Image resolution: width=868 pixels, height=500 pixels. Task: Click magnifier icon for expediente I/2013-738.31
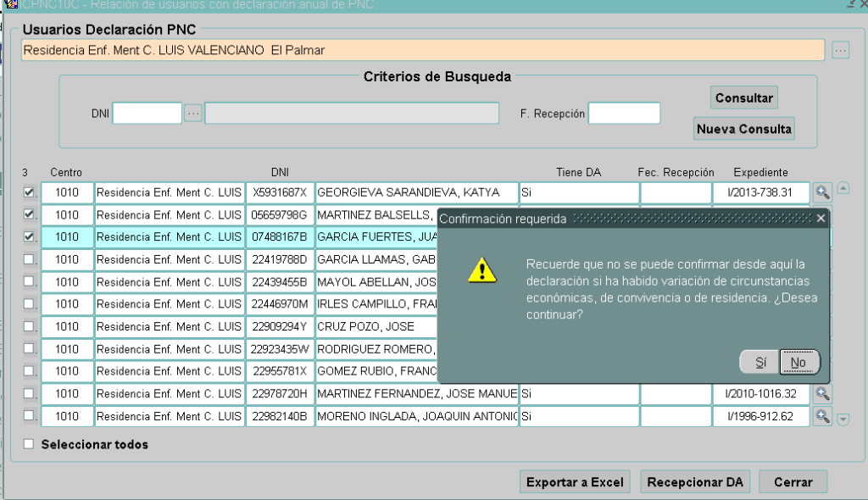click(x=821, y=192)
